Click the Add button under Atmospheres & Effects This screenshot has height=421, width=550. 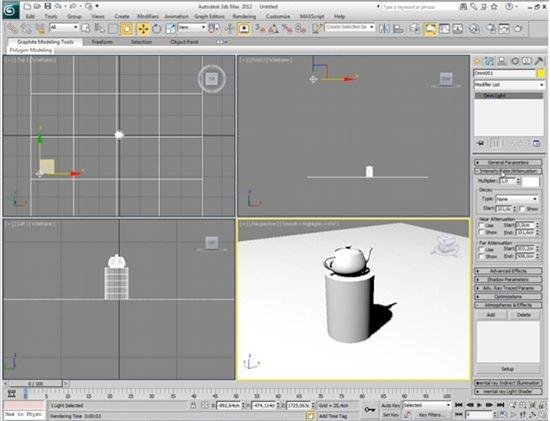(x=490, y=315)
